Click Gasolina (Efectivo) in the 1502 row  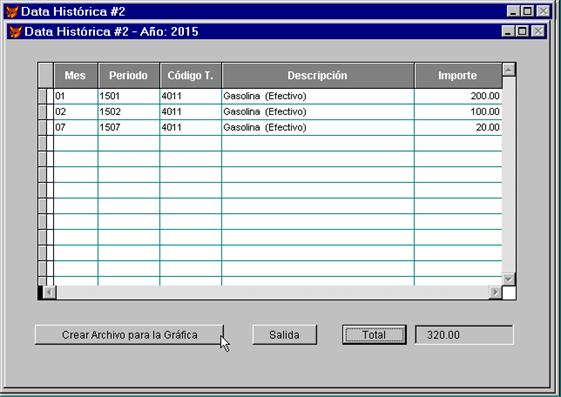coord(318,112)
